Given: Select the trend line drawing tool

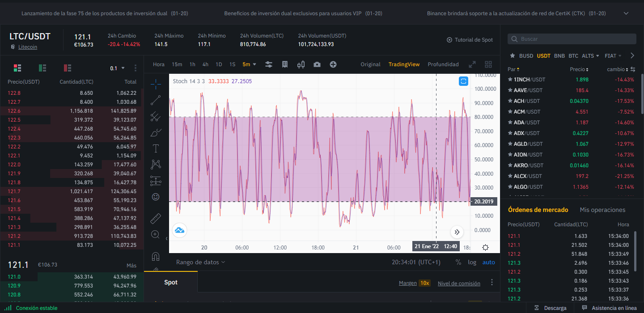Looking at the screenshot, I should (x=156, y=100).
